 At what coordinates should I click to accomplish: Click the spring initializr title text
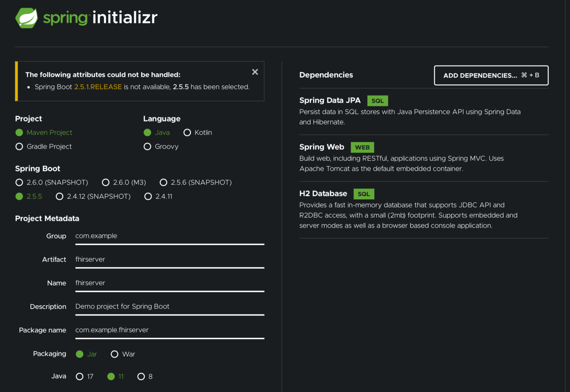(x=100, y=18)
